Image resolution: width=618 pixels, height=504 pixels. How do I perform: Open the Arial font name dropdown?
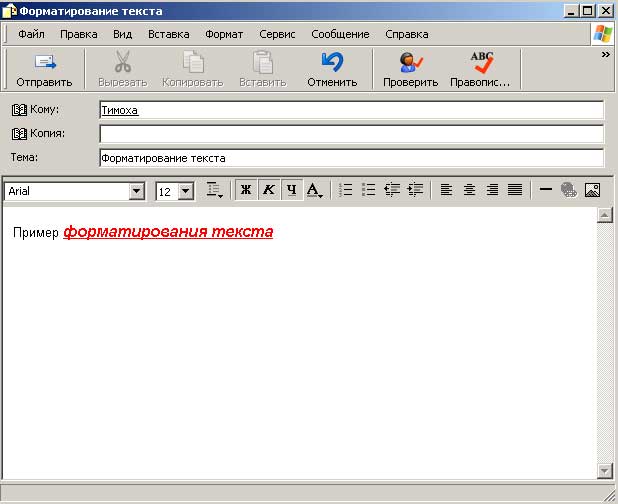point(136,191)
